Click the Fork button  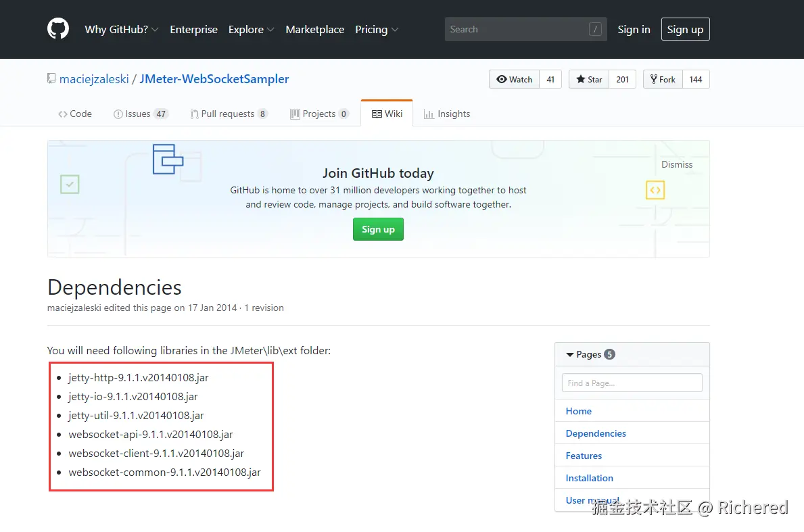point(663,80)
